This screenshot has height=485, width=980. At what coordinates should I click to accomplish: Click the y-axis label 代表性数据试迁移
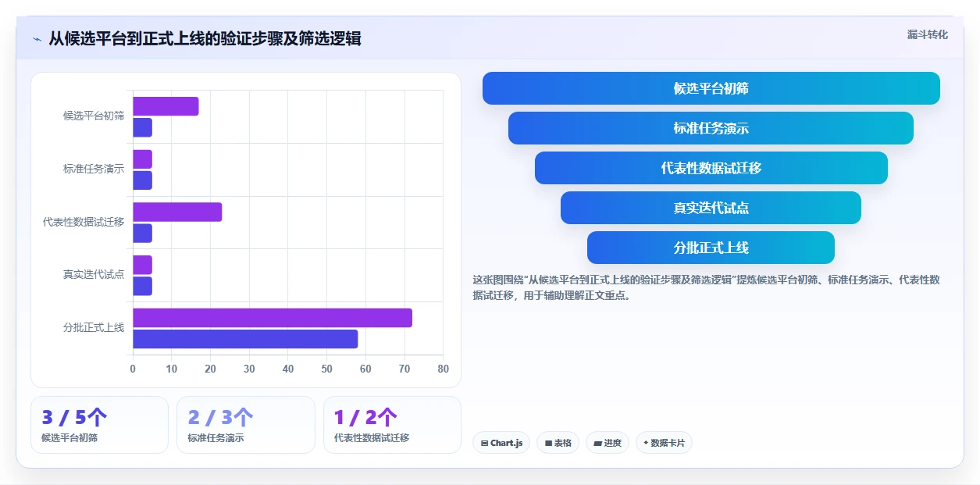[x=84, y=222]
